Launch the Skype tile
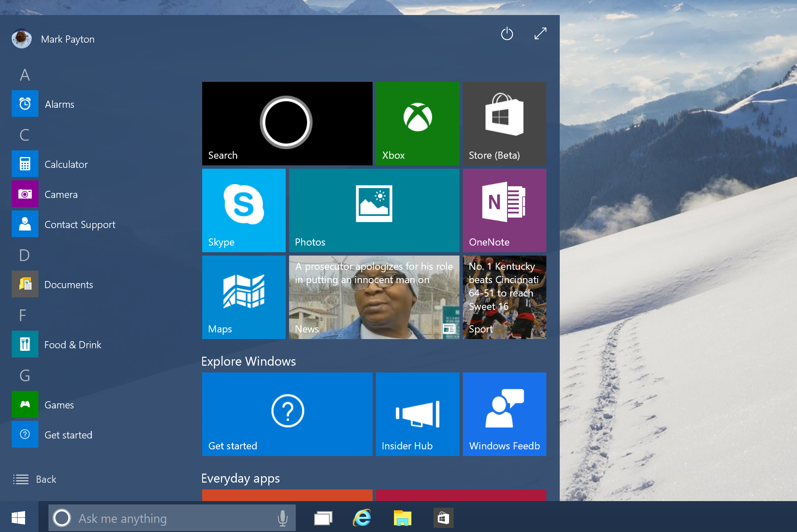This screenshot has width=797, height=532. [244, 210]
